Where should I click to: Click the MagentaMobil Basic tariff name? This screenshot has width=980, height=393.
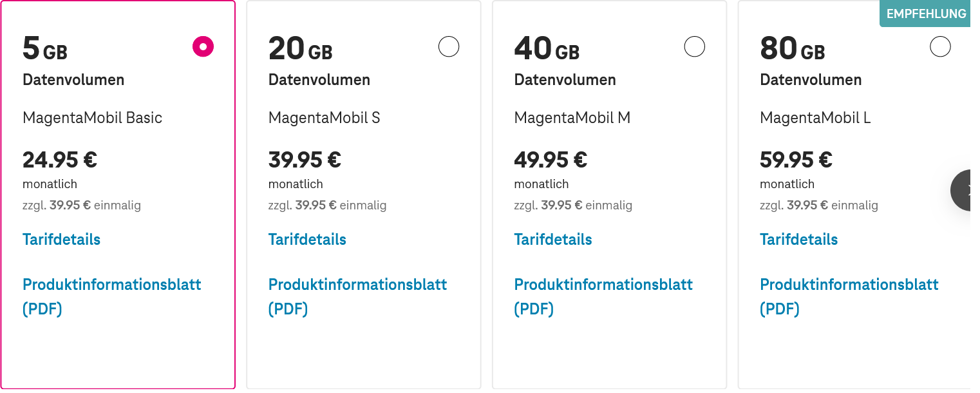coord(92,118)
